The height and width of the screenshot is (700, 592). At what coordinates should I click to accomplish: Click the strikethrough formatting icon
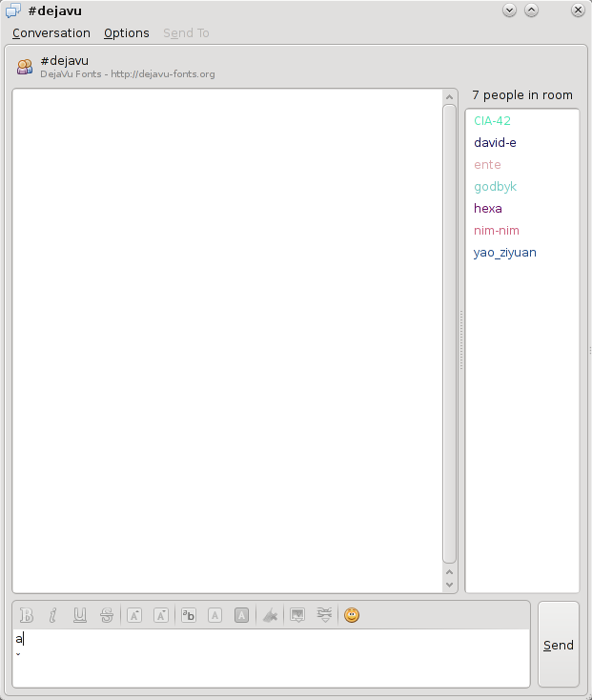point(107,615)
